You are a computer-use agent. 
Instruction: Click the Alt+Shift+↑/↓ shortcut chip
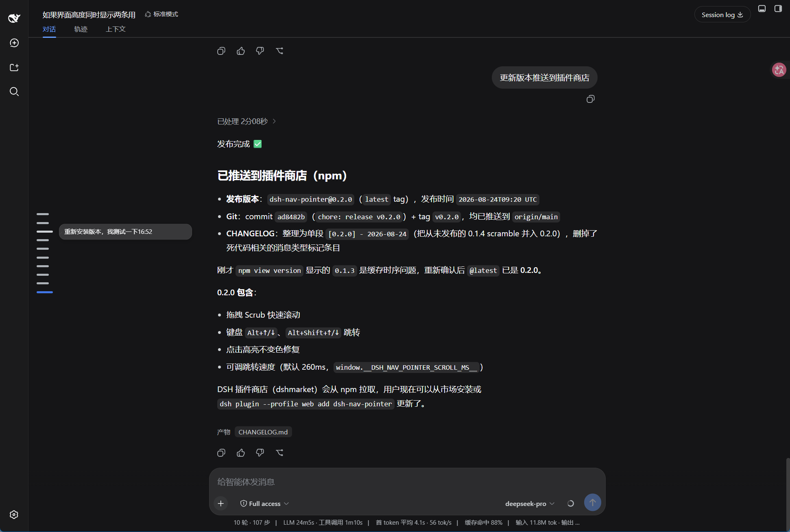(x=313, y=333)
